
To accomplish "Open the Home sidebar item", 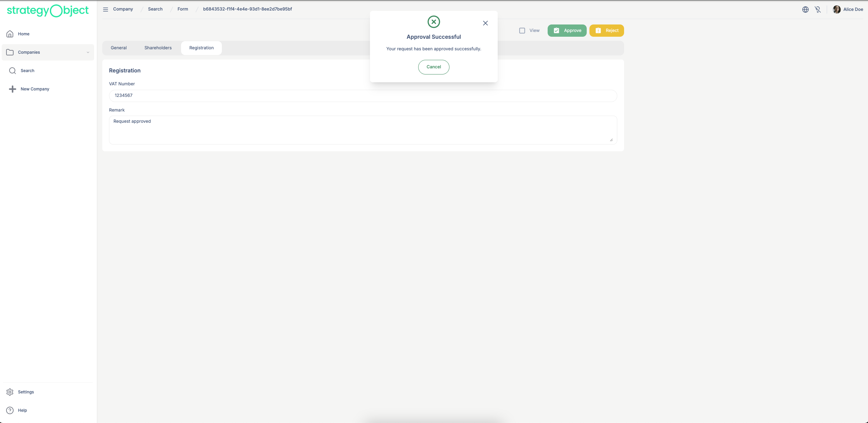I will click(x=23, y=34).
